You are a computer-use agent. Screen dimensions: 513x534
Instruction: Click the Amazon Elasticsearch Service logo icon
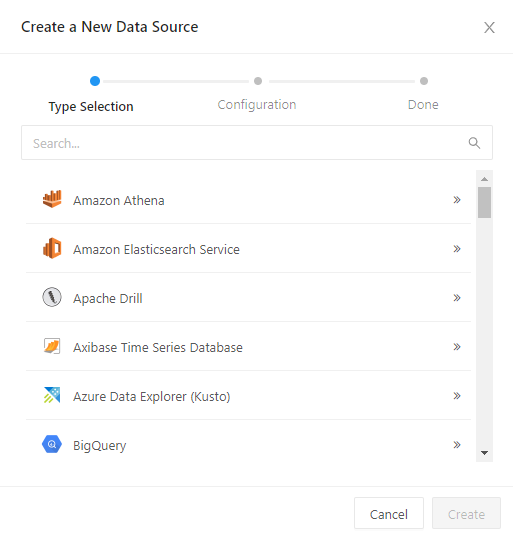[x=52, y=248]
